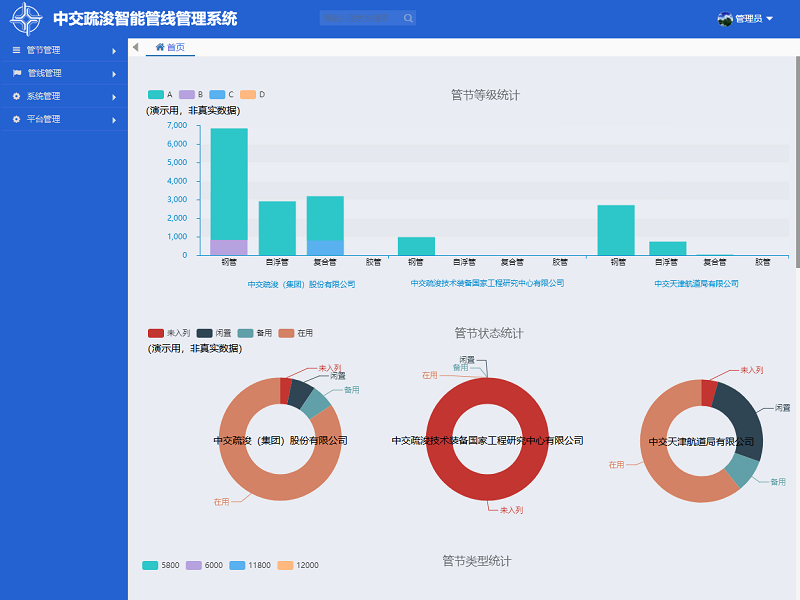This screenshot has width=800, height=600.
Task: Switch to the 首页 tab
Action: click(170, 47)
